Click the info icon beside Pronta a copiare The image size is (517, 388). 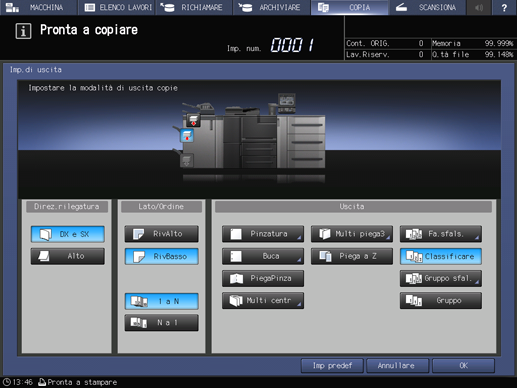pos(23,31)
